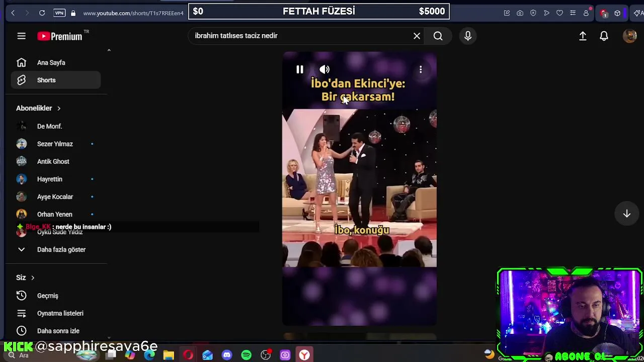Open the Orhan Yenen channel
The height and width of the screenshot is (362, 644).
pyautogui.click(x=55, y=214)
